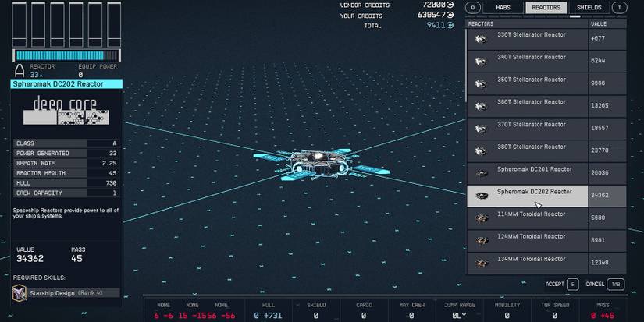This screenshot has width=644, height=322.
Task: Select Spheromak DC202 Reactor row
Action: pyautogui.click(x=546, y=196)
